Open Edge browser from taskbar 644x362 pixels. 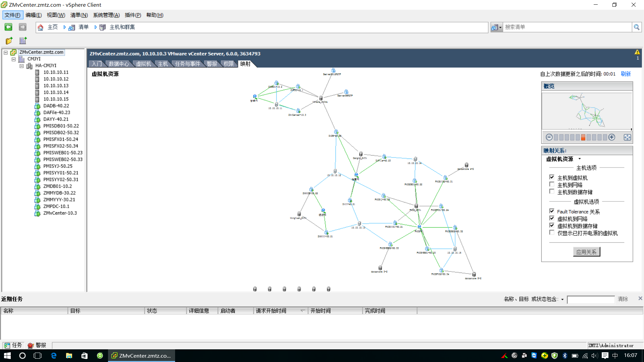click(x=54, y=356)
